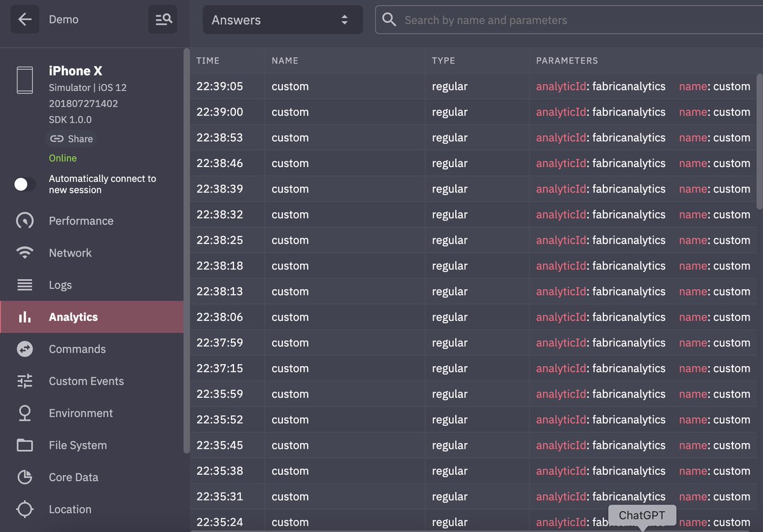Open the Core Data section
Viewport: 763px width, 532px height.
(x=92, y=477)
